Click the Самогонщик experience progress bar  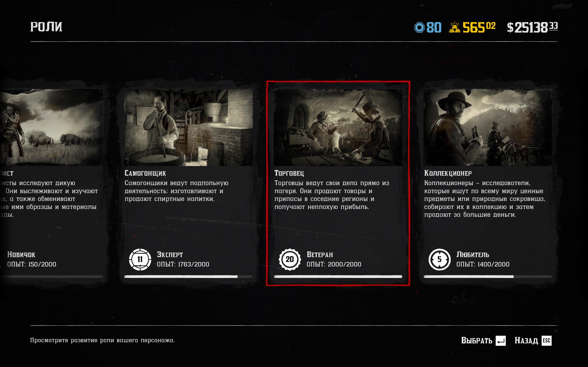[x=188, y=276]
